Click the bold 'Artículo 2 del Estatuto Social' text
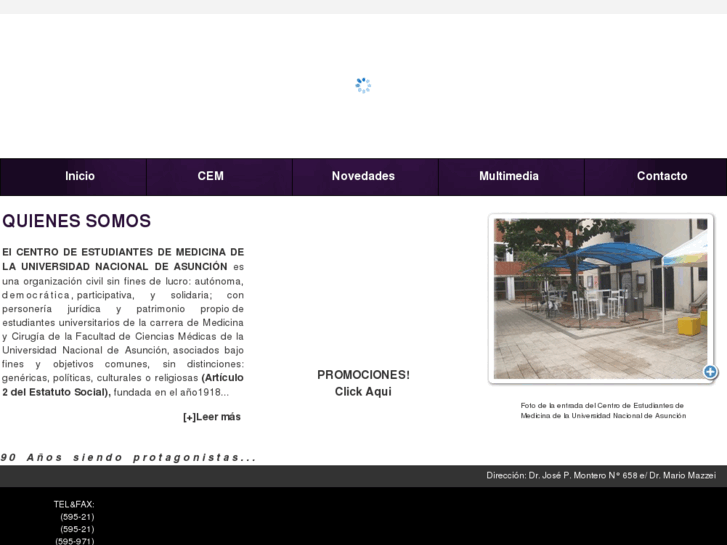 [123, 385]
